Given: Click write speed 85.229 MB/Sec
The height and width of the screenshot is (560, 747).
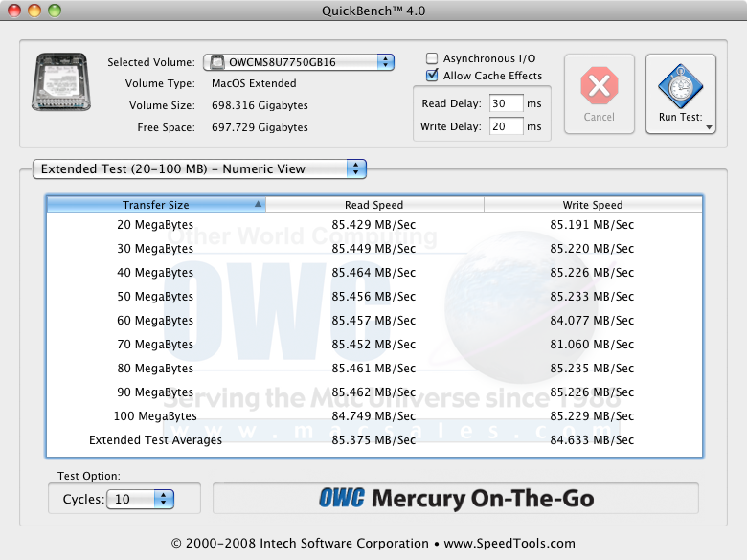Looking at the screenshot, I should [592, 416].
